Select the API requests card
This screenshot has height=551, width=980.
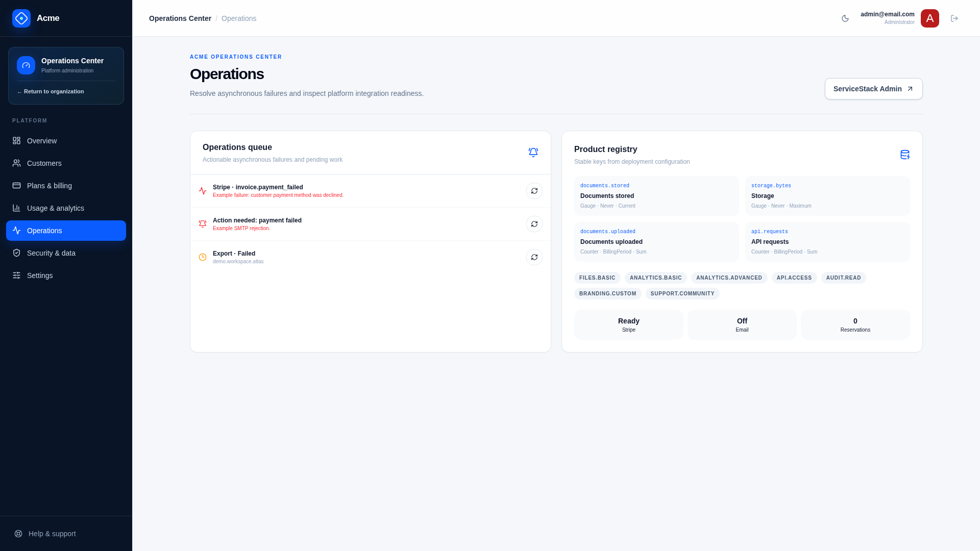point(827,242)
